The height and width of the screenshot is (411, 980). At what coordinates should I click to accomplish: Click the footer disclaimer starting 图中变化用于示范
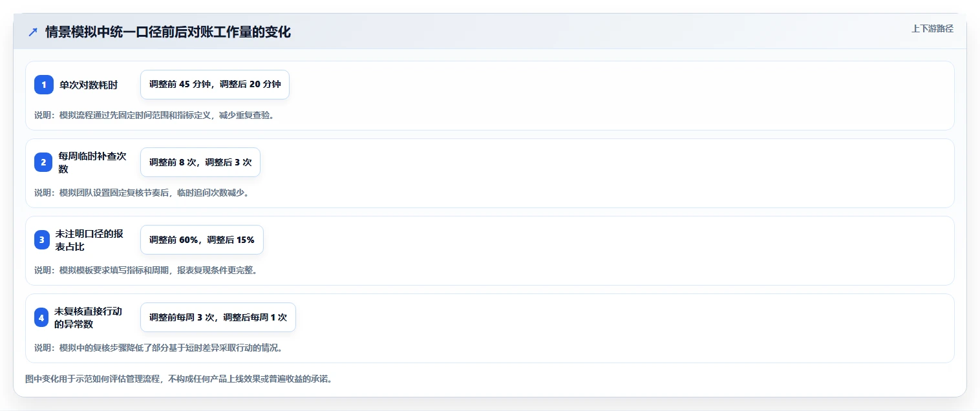click(x=178, y=379)
